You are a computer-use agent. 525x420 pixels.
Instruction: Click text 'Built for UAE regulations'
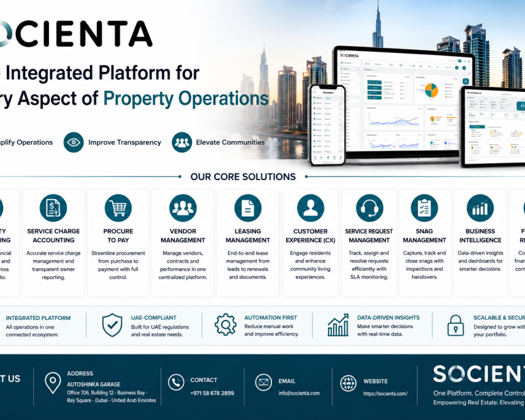[x=160, y=327]
